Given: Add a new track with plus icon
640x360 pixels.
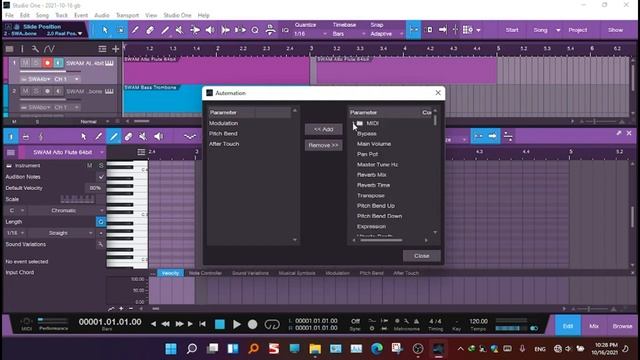Looking at the screenshot, I should click(x=116, y=49).
